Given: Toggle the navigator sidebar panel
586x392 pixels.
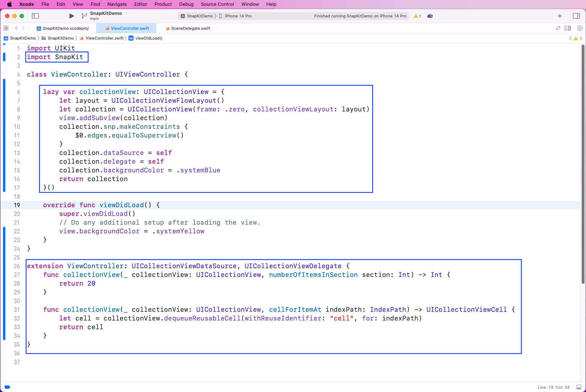Looking at the screenshot, I should (36, 16).
